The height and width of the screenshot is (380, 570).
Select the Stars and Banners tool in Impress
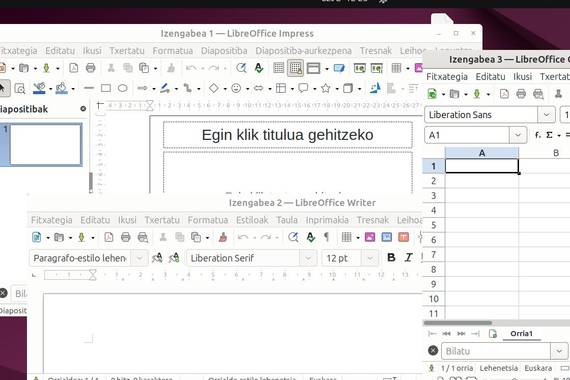coord(325,88)
